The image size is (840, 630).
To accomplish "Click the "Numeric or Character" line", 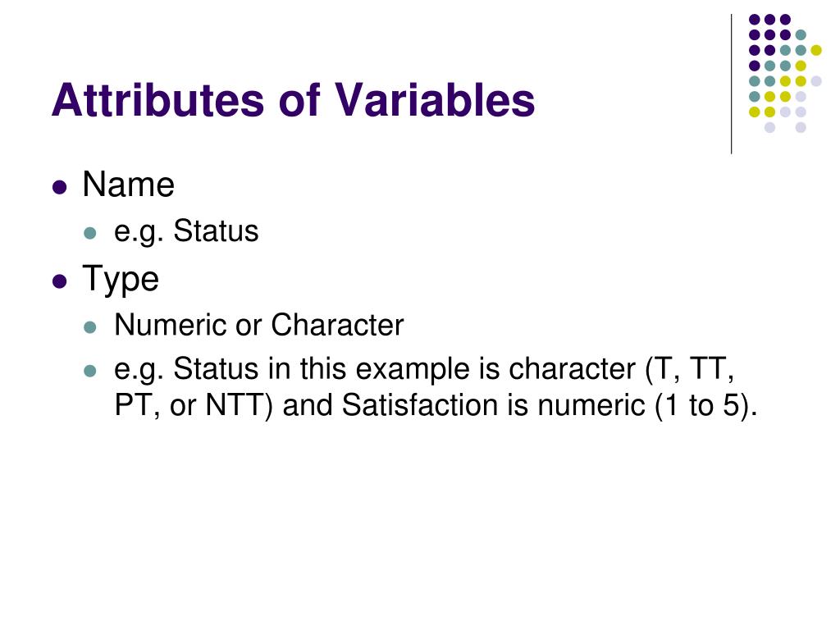I will [x=258, y=326].
